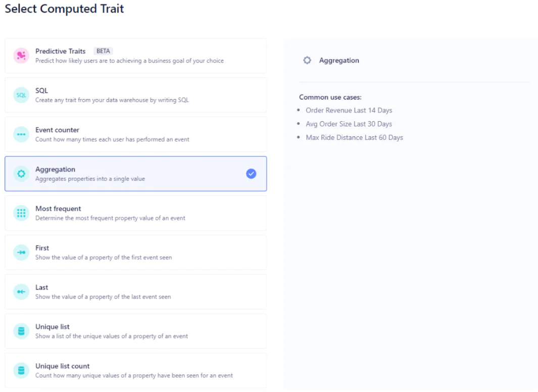Click the Unique list count icon
The width and height of the screenshot is (538, 392).
21,371
